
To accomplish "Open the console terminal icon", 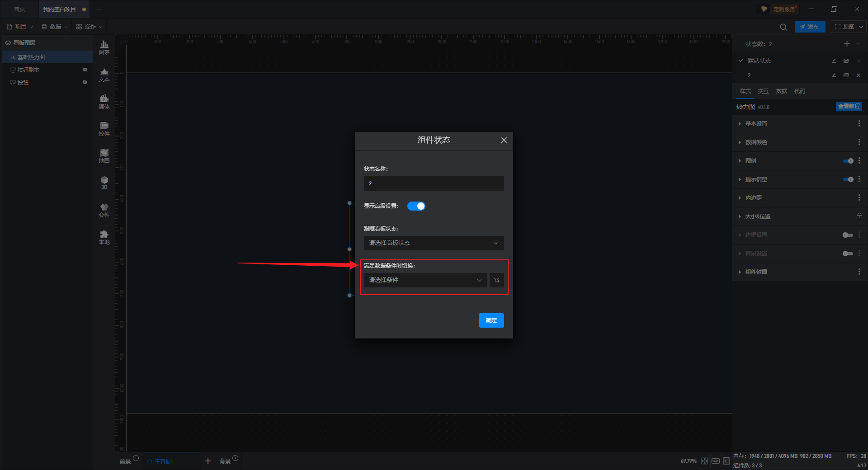I will point(726,461).
